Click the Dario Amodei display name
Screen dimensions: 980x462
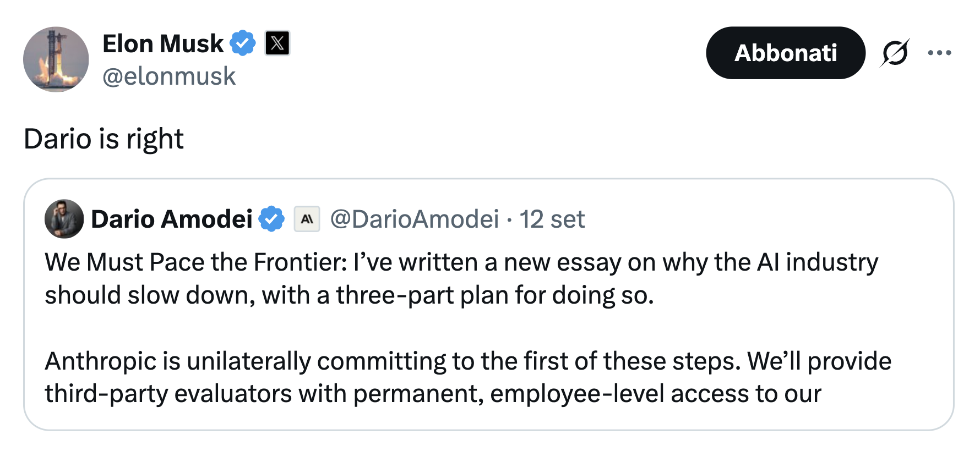[172, 219]
